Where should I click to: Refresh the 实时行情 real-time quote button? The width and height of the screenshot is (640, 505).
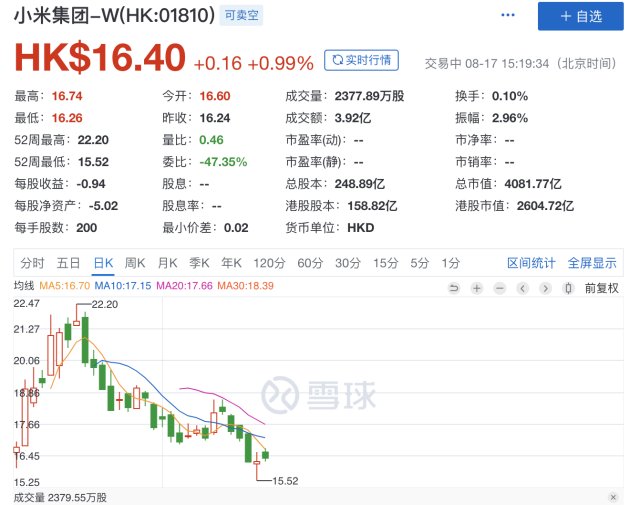point(361,60)
